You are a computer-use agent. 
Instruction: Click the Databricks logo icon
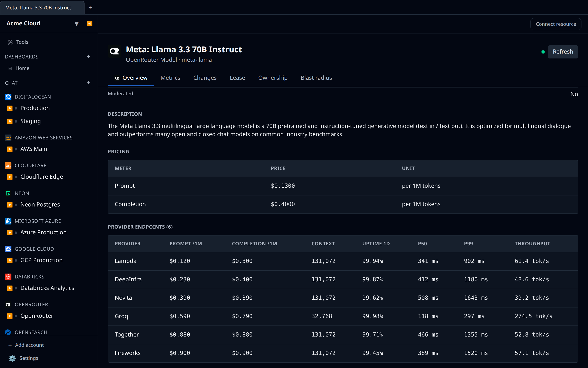(8, 277)
